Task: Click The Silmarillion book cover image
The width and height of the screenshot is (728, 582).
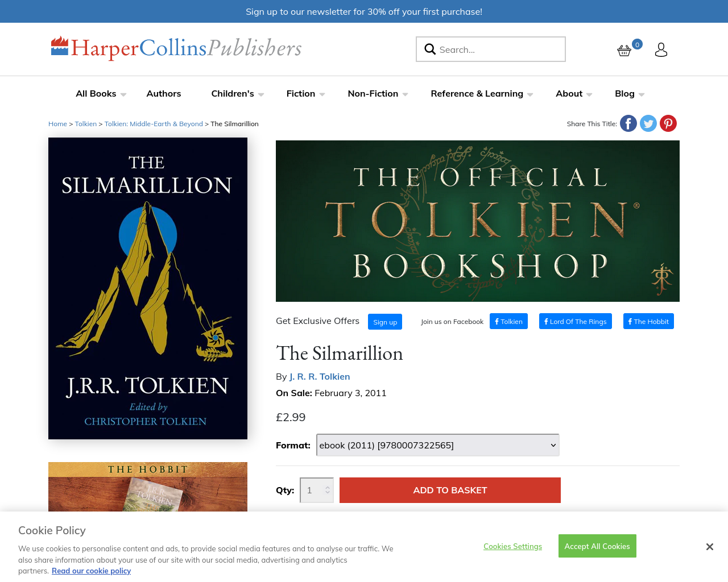Action: 148,288
